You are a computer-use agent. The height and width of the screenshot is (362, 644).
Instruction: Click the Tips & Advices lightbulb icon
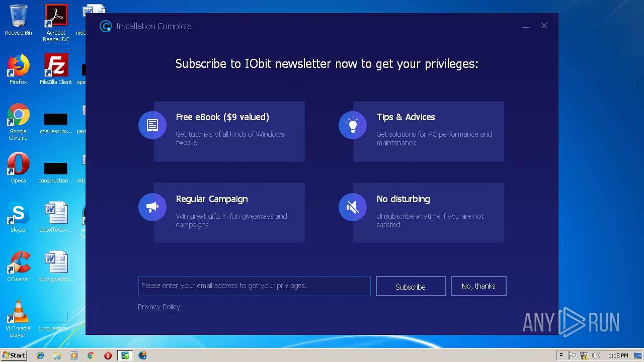tap(353, 125)
